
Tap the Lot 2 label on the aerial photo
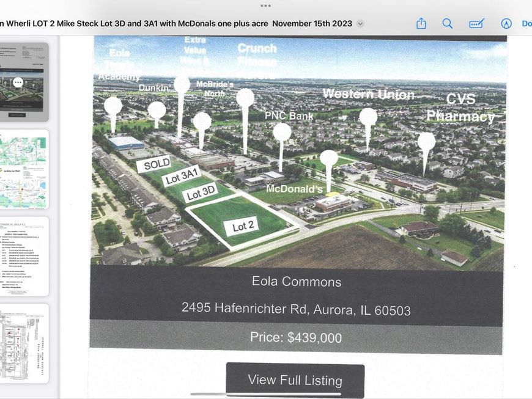[243, 226]
